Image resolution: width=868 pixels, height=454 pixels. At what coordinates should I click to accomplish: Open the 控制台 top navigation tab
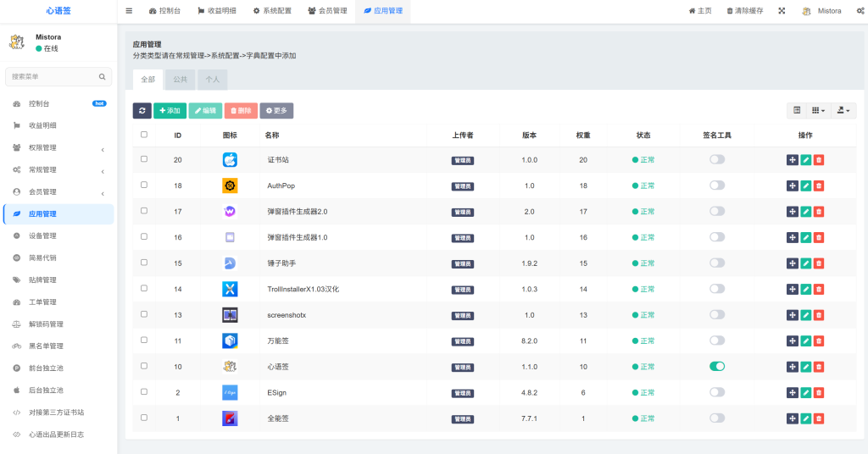pyautogui.click(x=165, y=10)
